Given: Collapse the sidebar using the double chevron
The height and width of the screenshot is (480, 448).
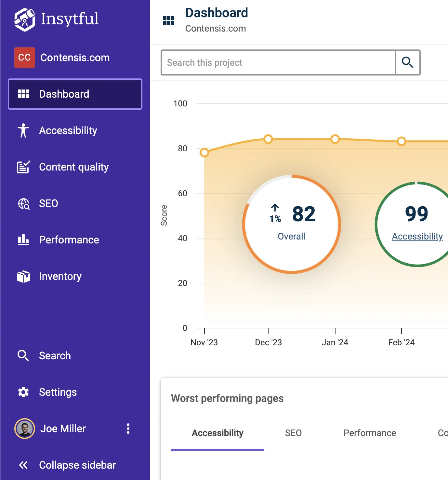Looking at the screenshot, I should point(23,465).
